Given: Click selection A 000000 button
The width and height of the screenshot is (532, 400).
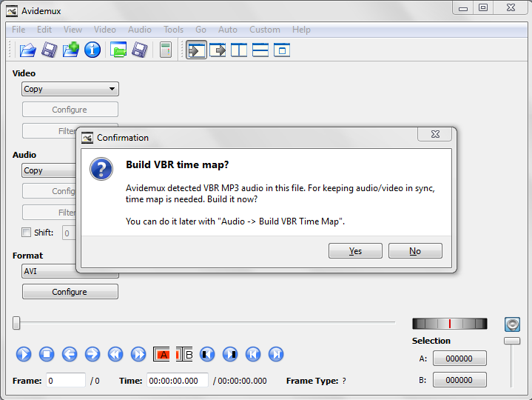Looking at the screenshot, I should click(x=459, y=359).
